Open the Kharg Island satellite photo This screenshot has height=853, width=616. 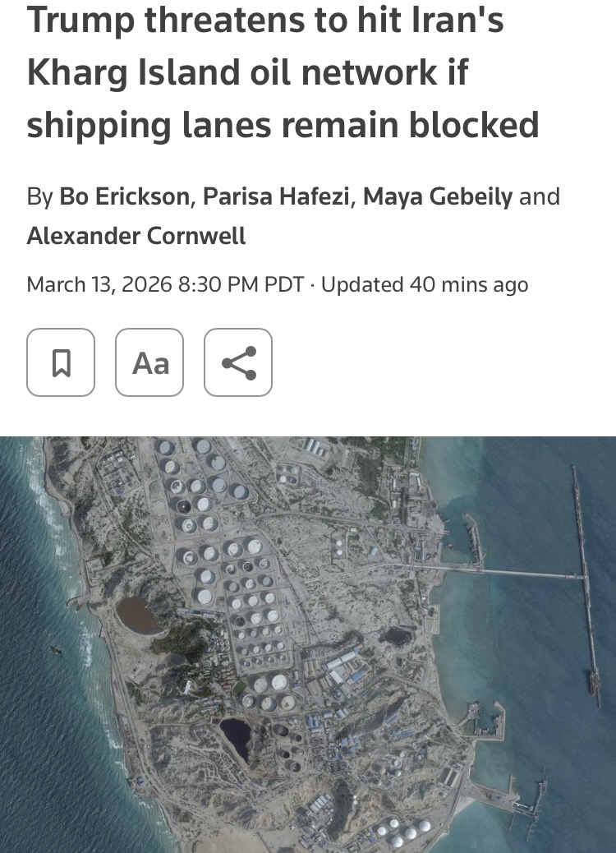click(308, 644)
